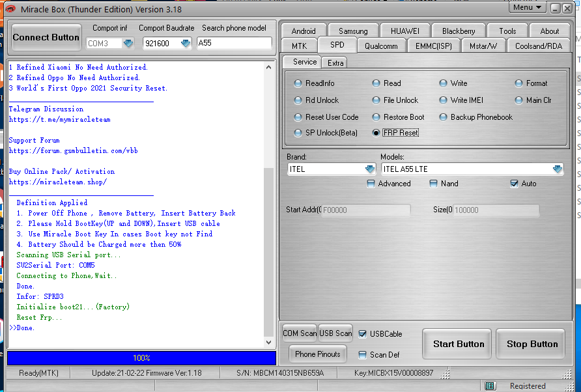Viewport: 581px width, 392px height.
Task: Toggle the USBCable checkbox
Action: [362, 334]
